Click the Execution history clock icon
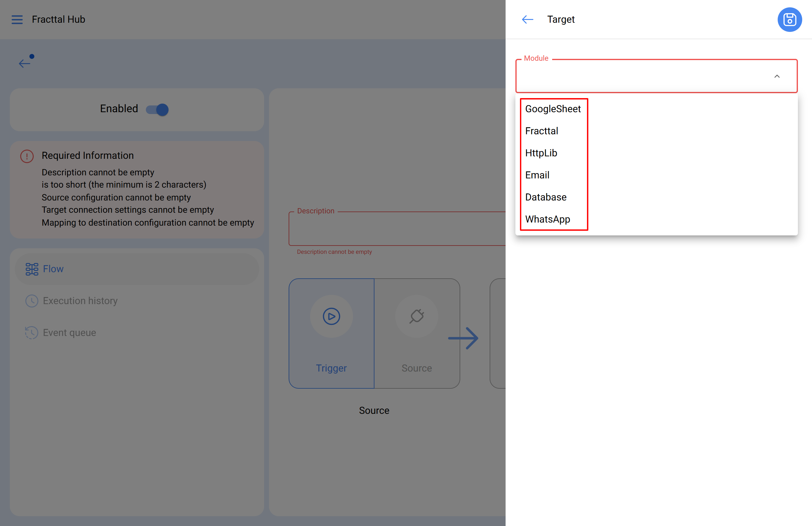The width and height of the screenshot is (812, 526). (x=32, y=301)
